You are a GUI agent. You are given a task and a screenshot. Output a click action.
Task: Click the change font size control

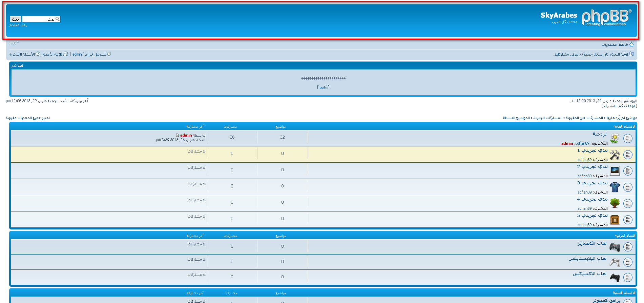(x=14, y=43)
